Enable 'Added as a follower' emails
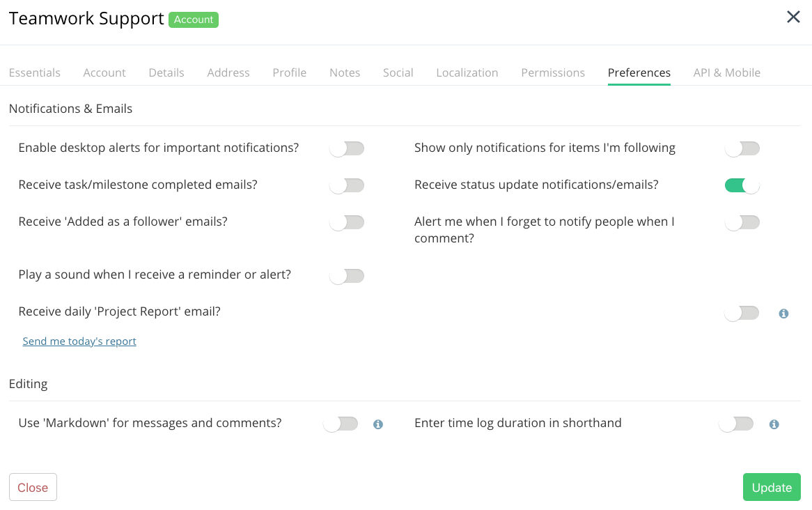Viewport: 812px width, 510px height. [x=347, y=222]
